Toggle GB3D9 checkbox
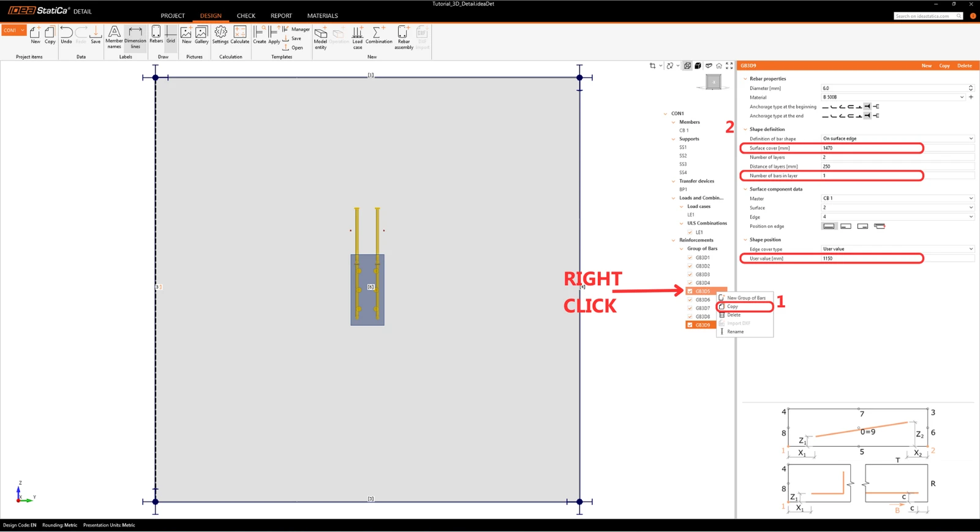The width and height of the screenshot is (980, 532). click(690, 325)
